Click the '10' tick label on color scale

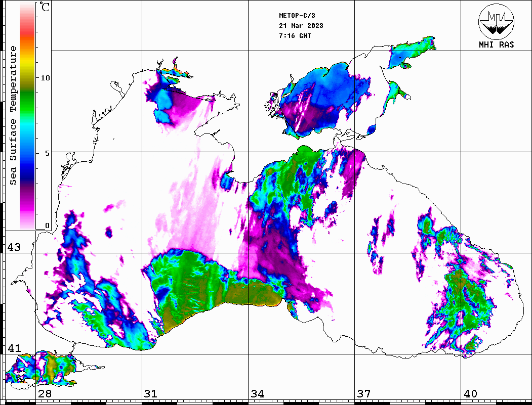point(45,78)
